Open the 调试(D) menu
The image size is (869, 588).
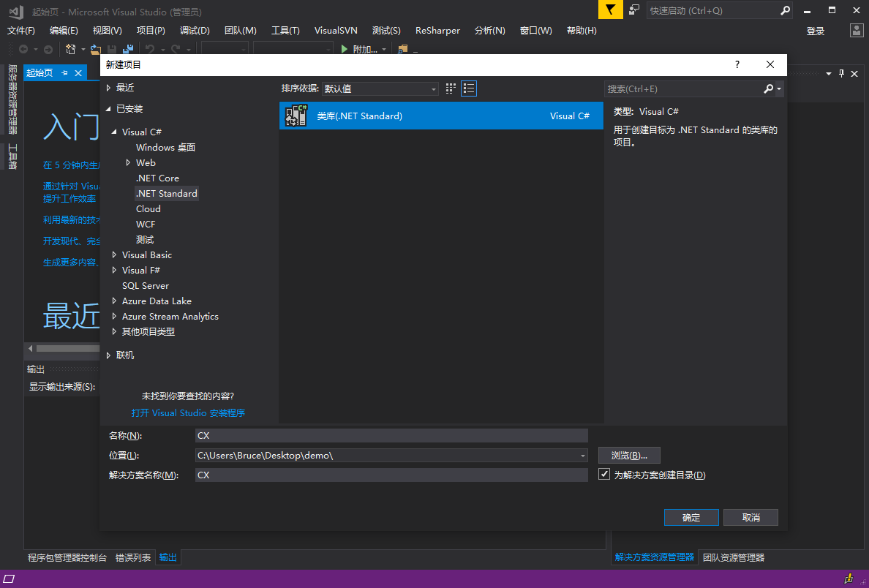pyautogui.click(x=195, y=31)
